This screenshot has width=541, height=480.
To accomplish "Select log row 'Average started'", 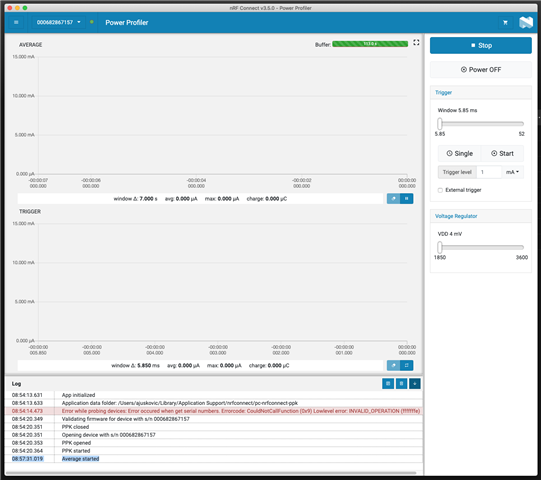I will (x=214, y=459).
